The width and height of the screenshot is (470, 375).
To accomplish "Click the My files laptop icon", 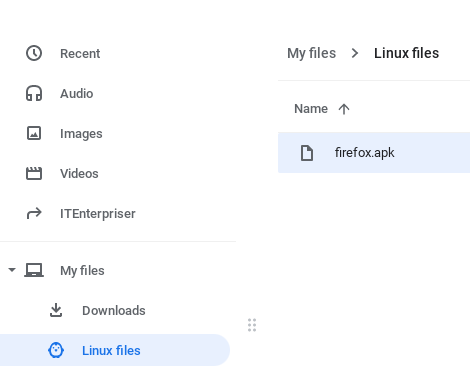I will [34, 270].
